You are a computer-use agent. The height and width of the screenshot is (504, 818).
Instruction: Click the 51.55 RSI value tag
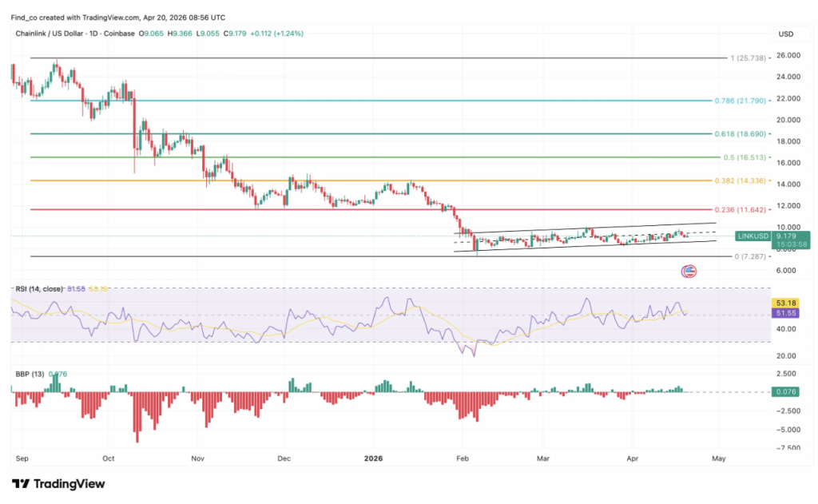pyautogui.click(x=787, y=315)
